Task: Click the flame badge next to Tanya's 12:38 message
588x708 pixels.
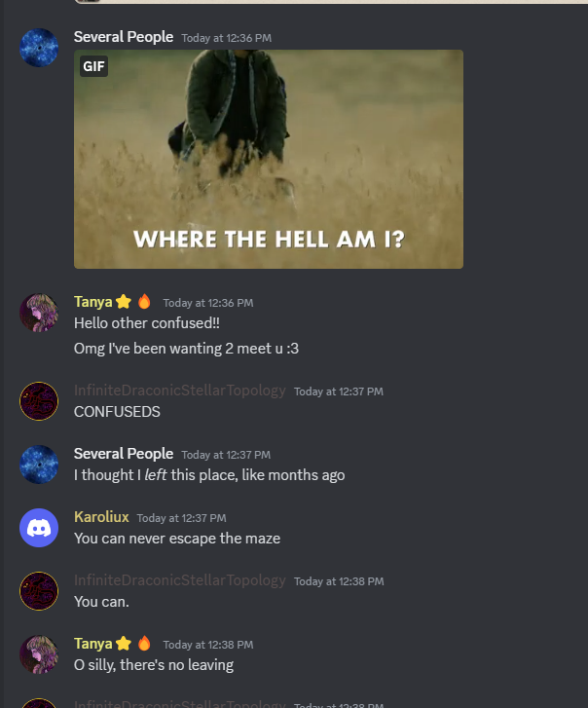Action: pos(144,643)
